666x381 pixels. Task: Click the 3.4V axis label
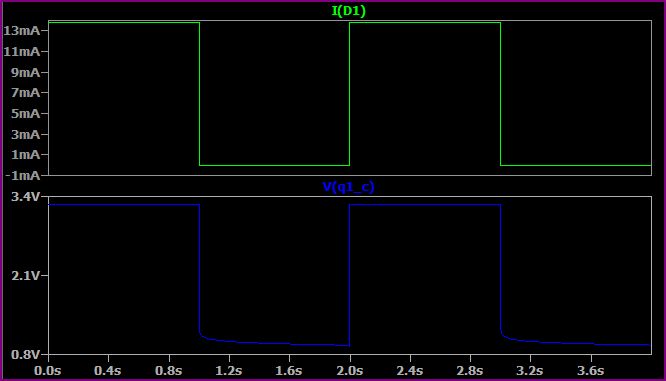point(25,197)
